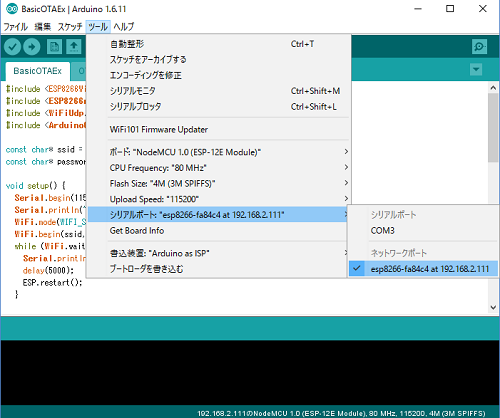The height and width of the screenshot is (418, 500).
Task: Expand Upload Speed 115200 submenu
Action: click(219, 199)
